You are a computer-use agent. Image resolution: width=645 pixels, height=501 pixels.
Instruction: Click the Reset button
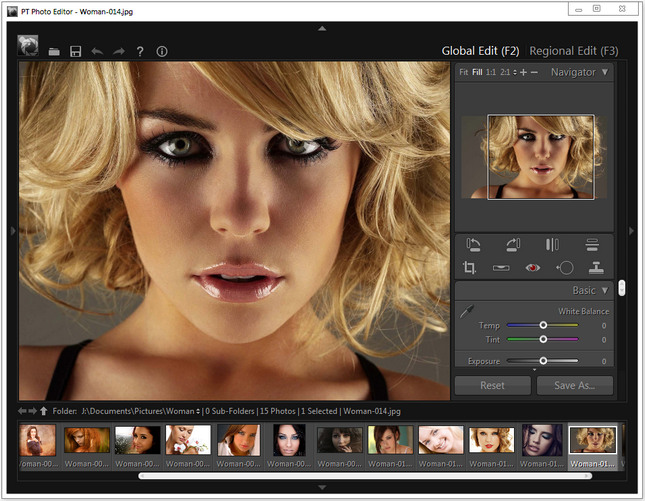[x=492, y=385]
